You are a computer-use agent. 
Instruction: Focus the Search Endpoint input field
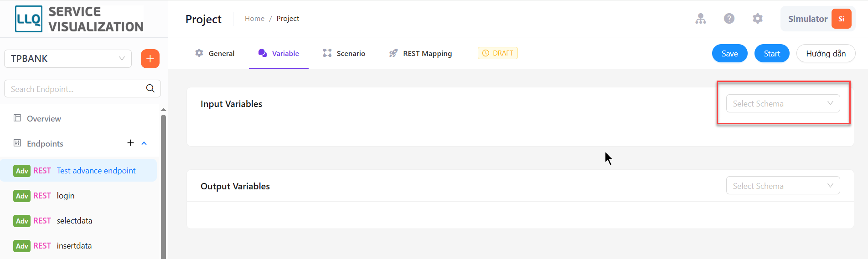coord(75,89)
